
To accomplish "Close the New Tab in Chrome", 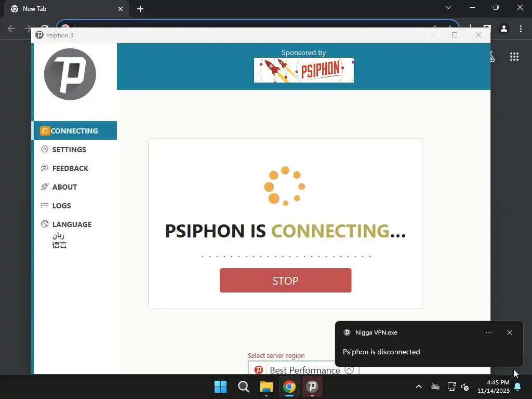I will click(x=121, y=9).
